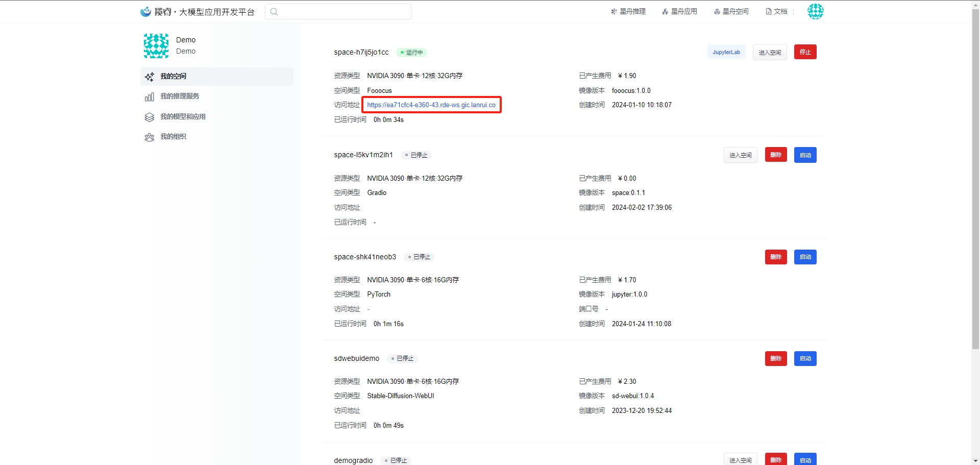Viewport: 980px width, 465px height.
Task: Open the space-h7ij5jo1cc access URL link
Action: [x=431, y=105]
